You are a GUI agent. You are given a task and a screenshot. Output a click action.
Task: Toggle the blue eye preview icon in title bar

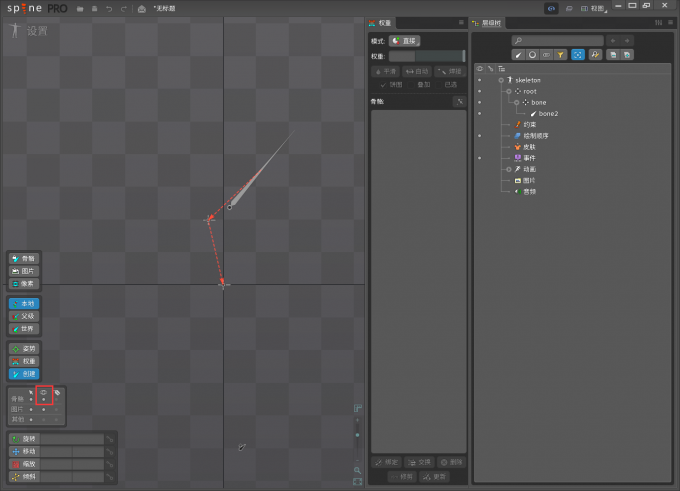(x=551, y=8)
